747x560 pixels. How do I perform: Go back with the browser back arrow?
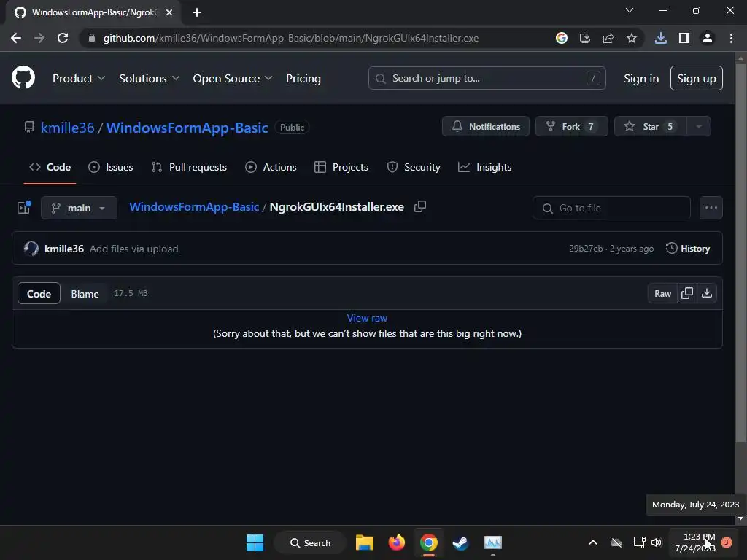click(16, 38)
